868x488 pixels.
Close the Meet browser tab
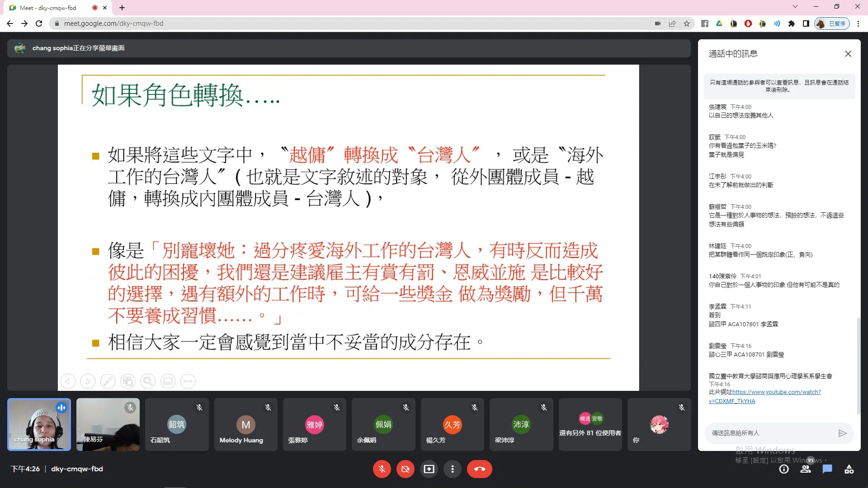point(105,8)
